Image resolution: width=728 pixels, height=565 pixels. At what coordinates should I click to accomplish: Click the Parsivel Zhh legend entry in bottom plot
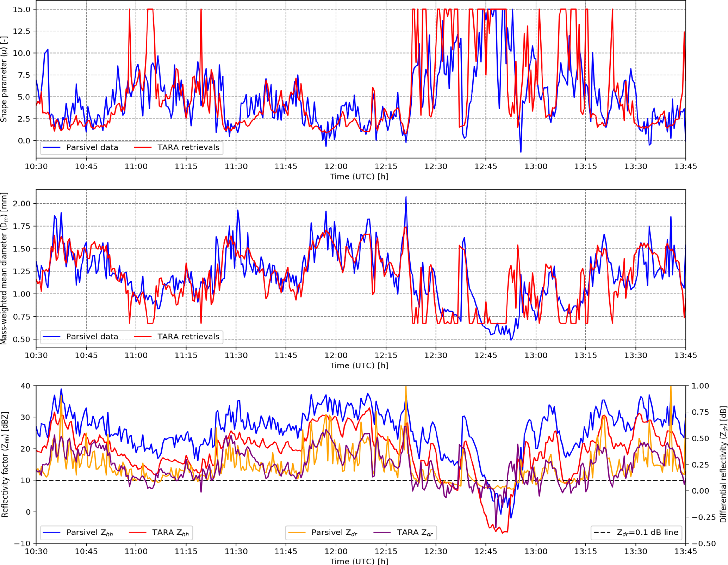tap(89, 533)
